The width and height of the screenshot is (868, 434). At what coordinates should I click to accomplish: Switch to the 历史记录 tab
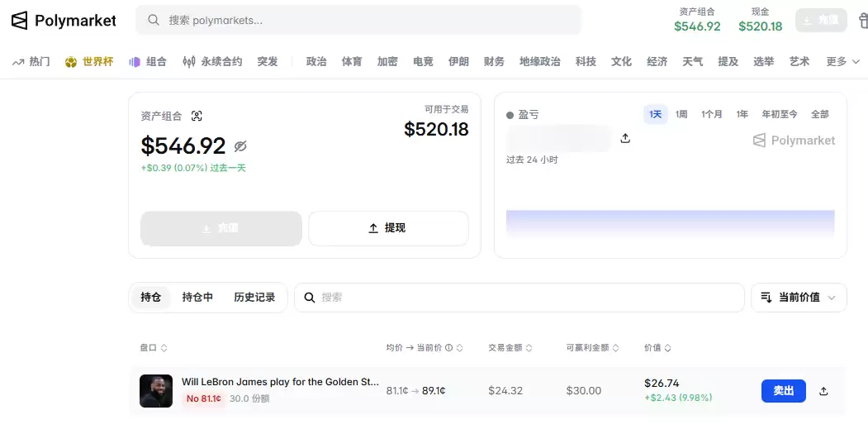coord(254,298)
